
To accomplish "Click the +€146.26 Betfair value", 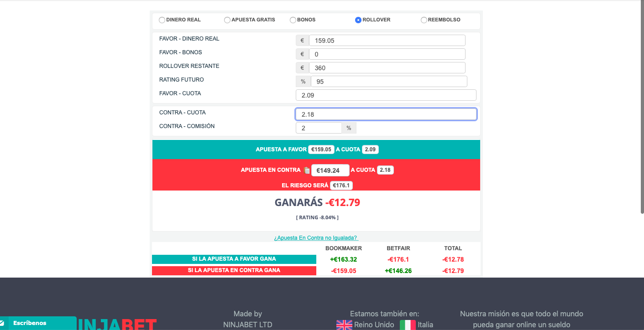I will [398, 271].
